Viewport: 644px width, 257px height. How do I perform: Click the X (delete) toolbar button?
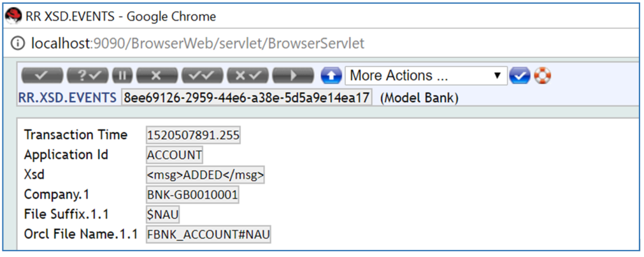pyautogui.click(x=157, y=75)
